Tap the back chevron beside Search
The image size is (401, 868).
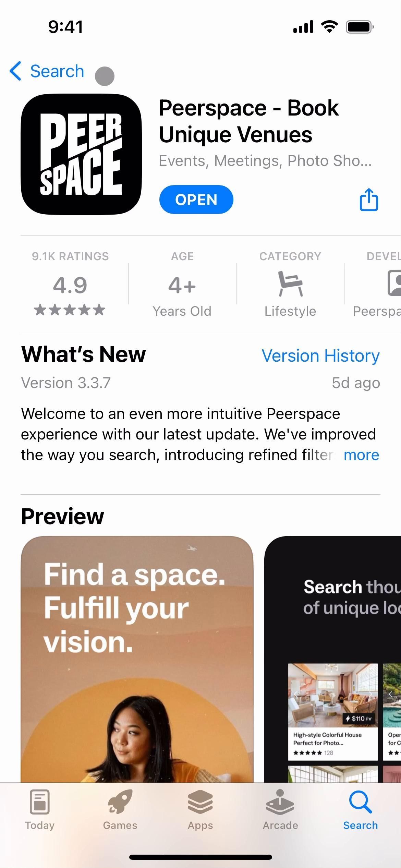click(15, 71)
